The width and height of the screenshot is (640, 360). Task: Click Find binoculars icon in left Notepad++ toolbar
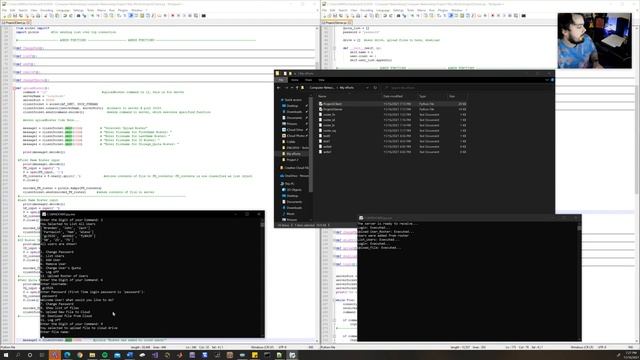(x=78, y=16)
